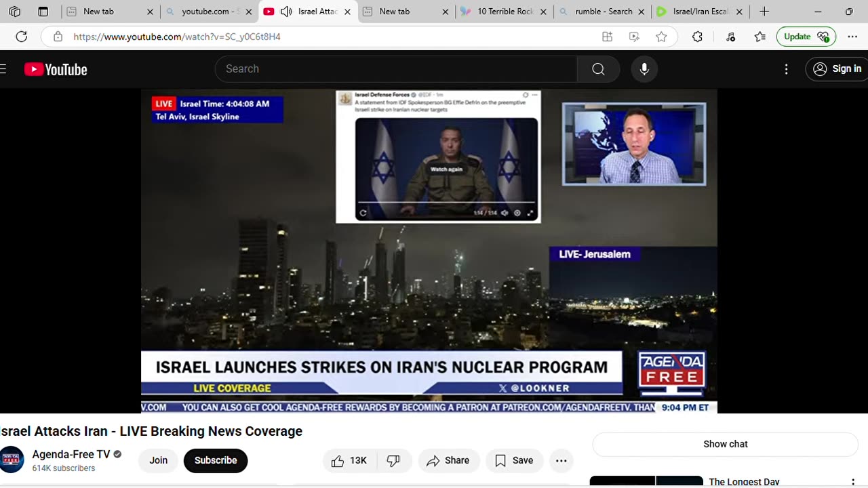Open the tab actions menu icon

(43, 12)
